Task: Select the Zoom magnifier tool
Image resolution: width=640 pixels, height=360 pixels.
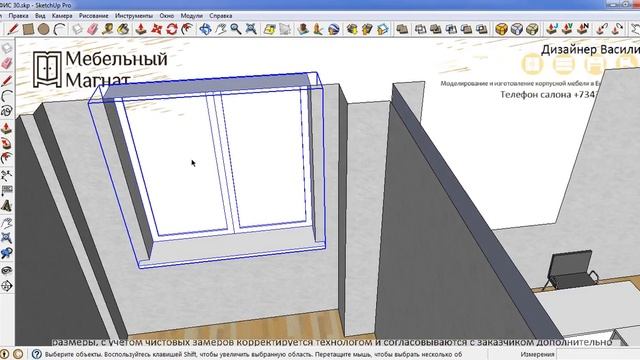Action: (236, 29)
